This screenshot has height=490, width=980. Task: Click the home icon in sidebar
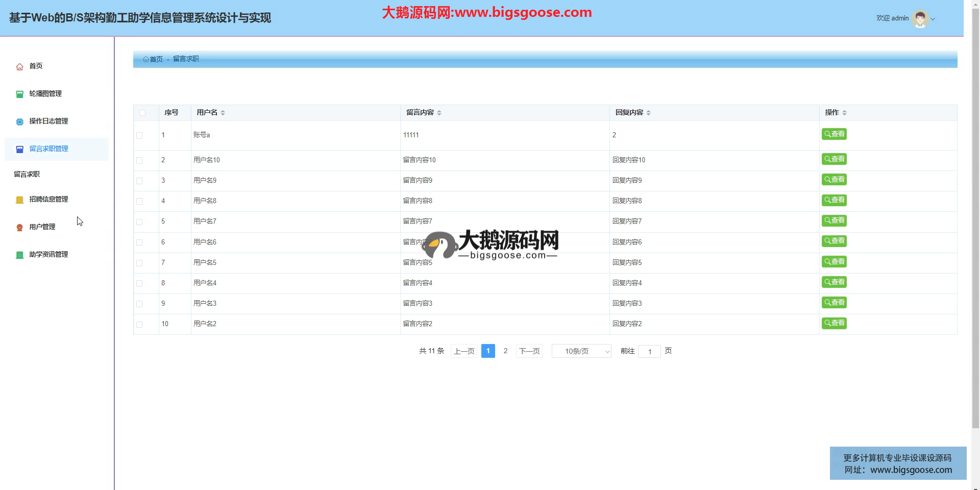(19, 67)
